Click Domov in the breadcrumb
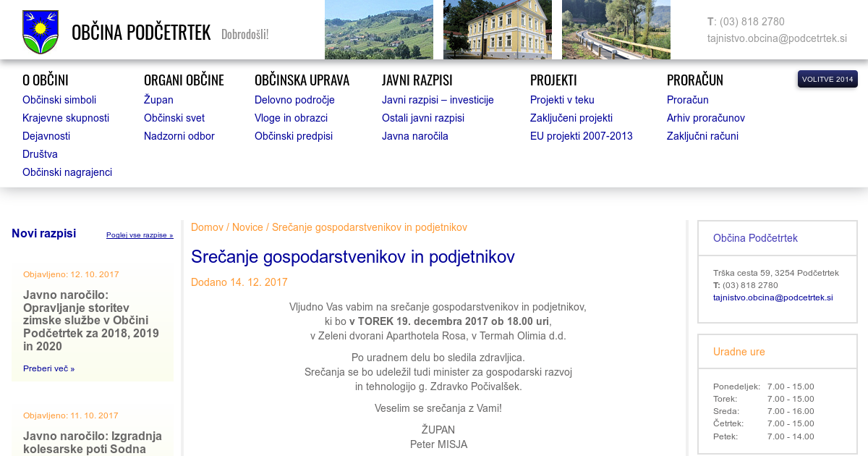868x456 pixels. [x=207, y=227]
